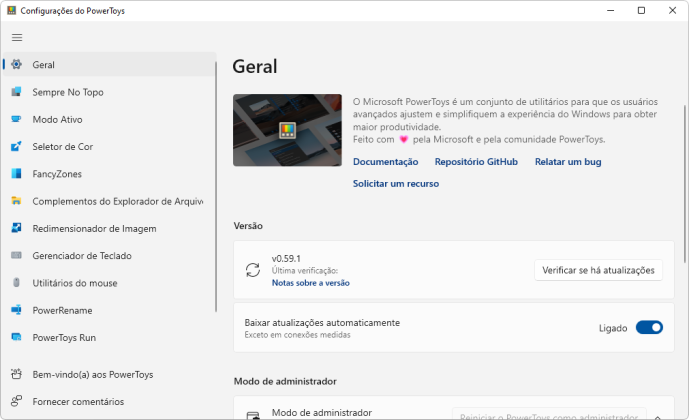The height and width of the screenshot is (420, 689).
Task: Click the Fornecer comentários feedback icon
Action: 16,401
